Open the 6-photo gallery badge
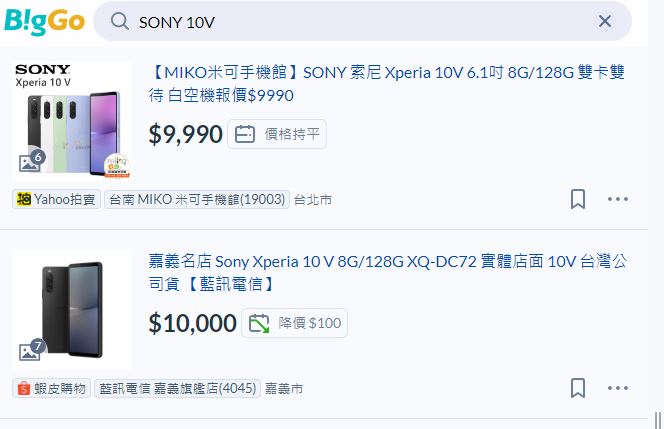664x429 pixels. (x=32, y=161)
